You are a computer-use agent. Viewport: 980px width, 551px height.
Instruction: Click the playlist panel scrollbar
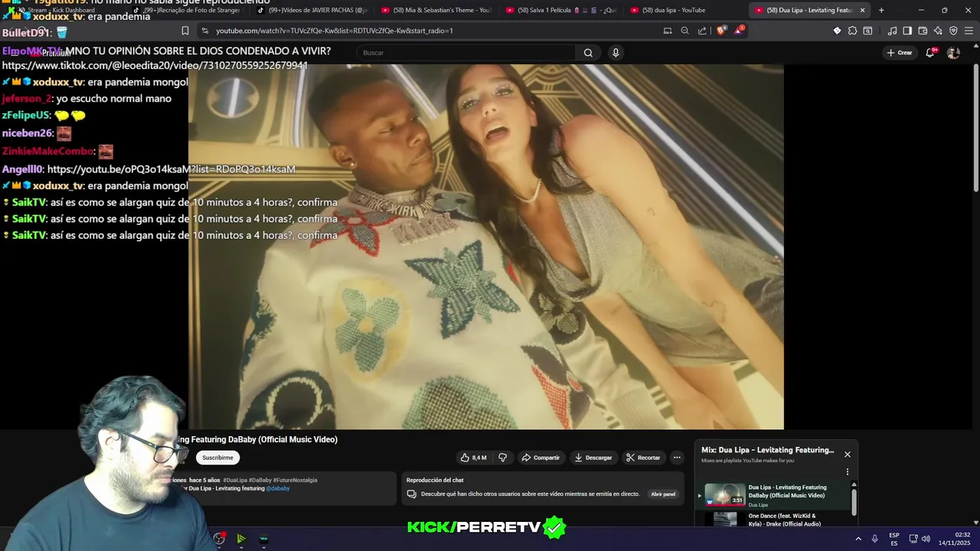tap(854, 501)
